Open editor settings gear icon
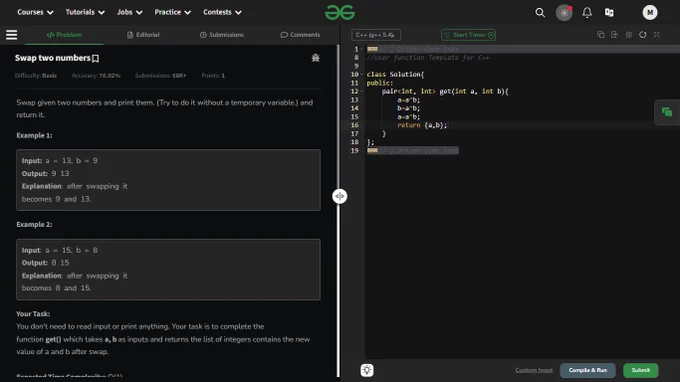Viewport: 680px width, 382px height. 628,35
